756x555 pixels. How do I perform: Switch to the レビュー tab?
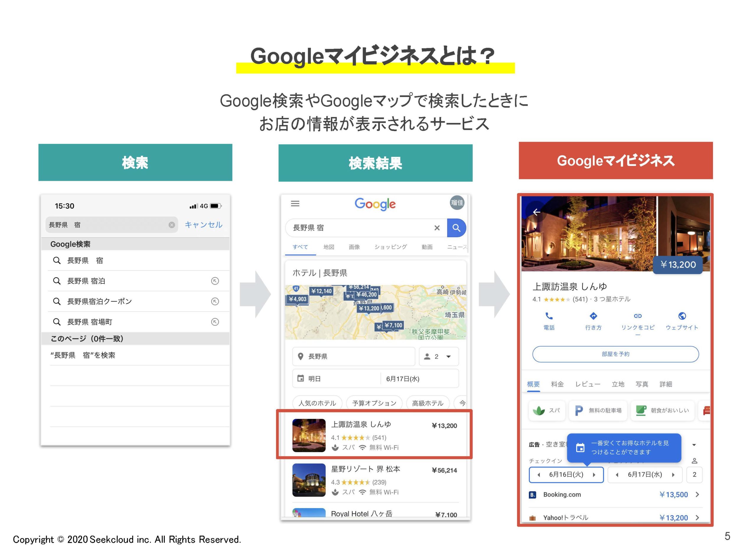click(587, 384)
